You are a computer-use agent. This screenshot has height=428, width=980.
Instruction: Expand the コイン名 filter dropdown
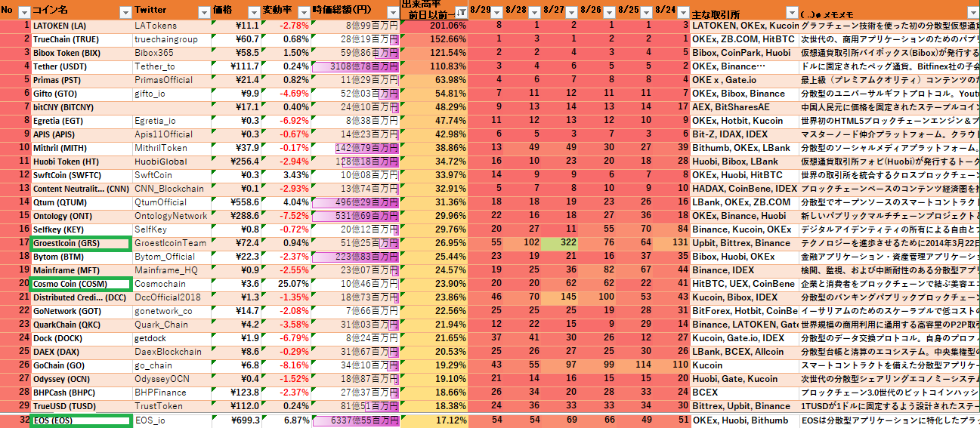pos(124,13)
